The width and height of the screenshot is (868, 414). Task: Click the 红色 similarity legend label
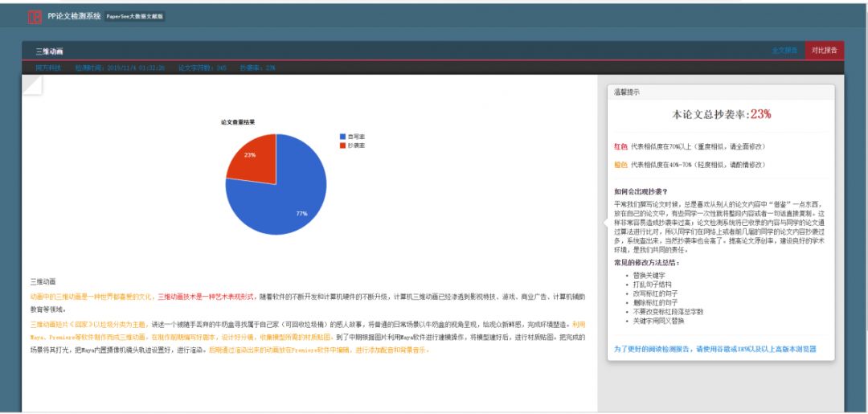pos(620,146)
